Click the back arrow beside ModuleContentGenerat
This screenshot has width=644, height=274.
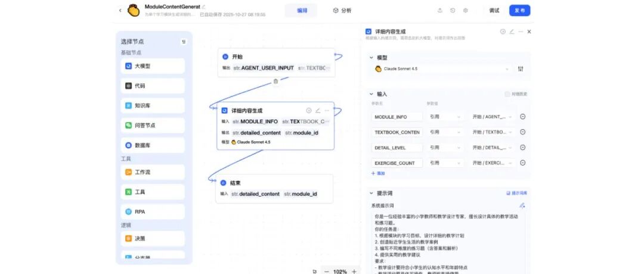[x=120, y=11]
